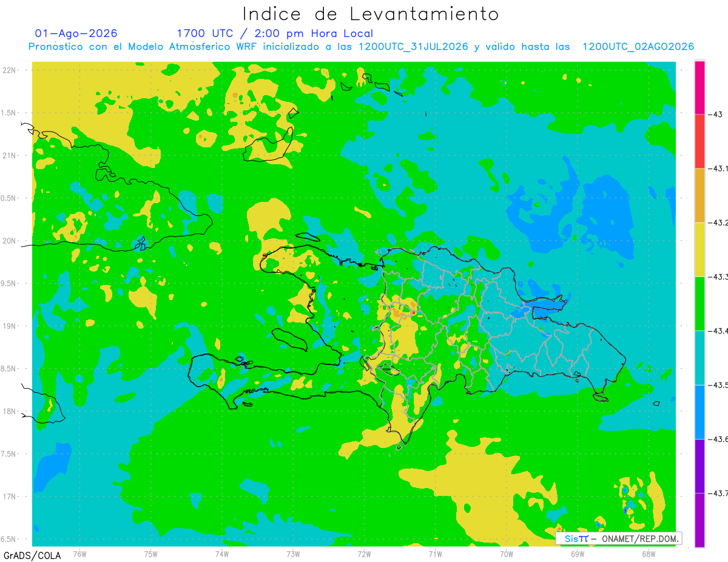Viewport: 728px width, 562px height.
Task: Click the "17N" latitude label
Action: tap(10, 497)
